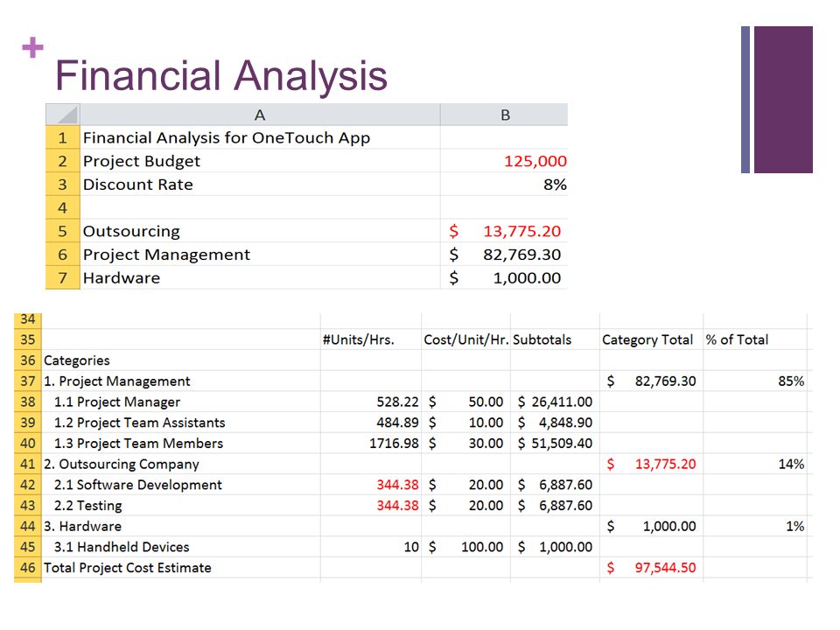
Task: Select row 35 header
Action: coord(28,339)
